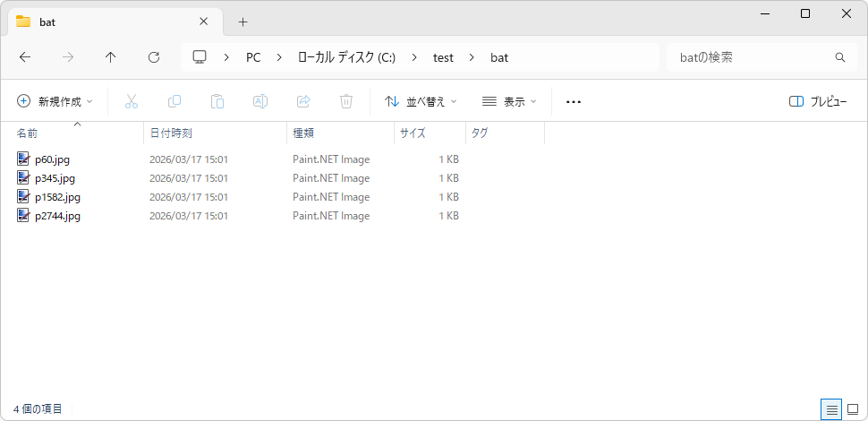Switch to details view icon in status bar
This screenshot has width=868, height=421.
[831, 410]
